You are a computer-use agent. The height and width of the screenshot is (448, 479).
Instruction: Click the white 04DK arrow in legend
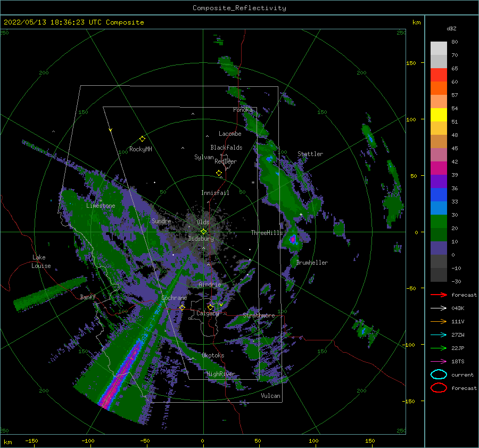[439, 308]
